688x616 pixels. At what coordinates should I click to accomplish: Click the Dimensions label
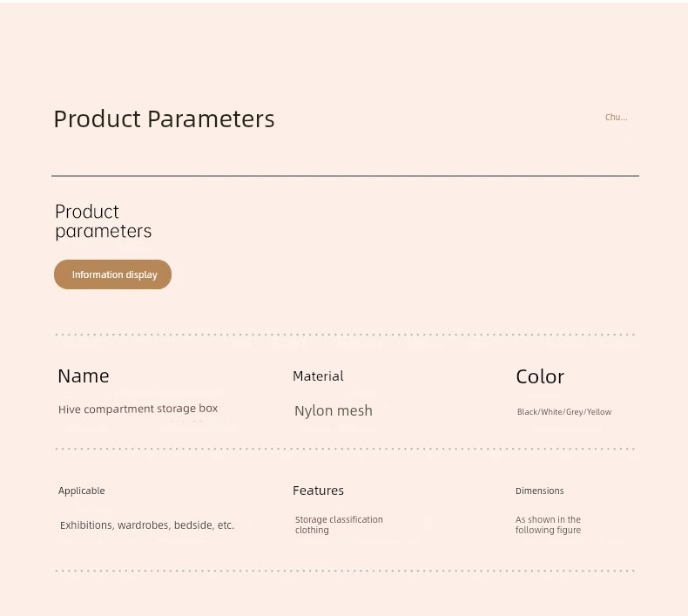(540, 491)
